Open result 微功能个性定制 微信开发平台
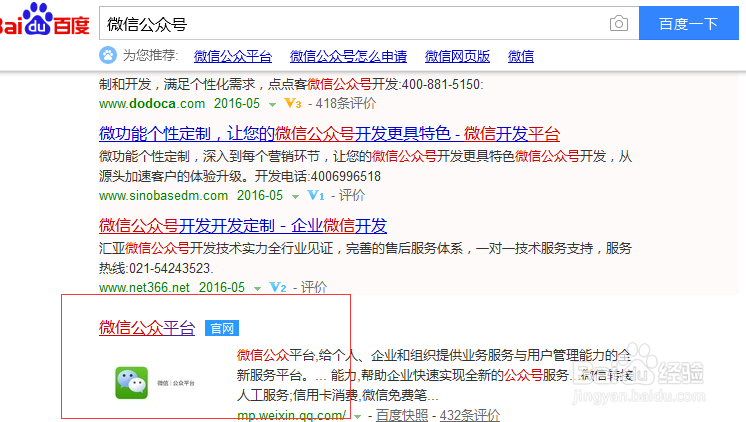This screenshot has width=746, height=422. 329,134
